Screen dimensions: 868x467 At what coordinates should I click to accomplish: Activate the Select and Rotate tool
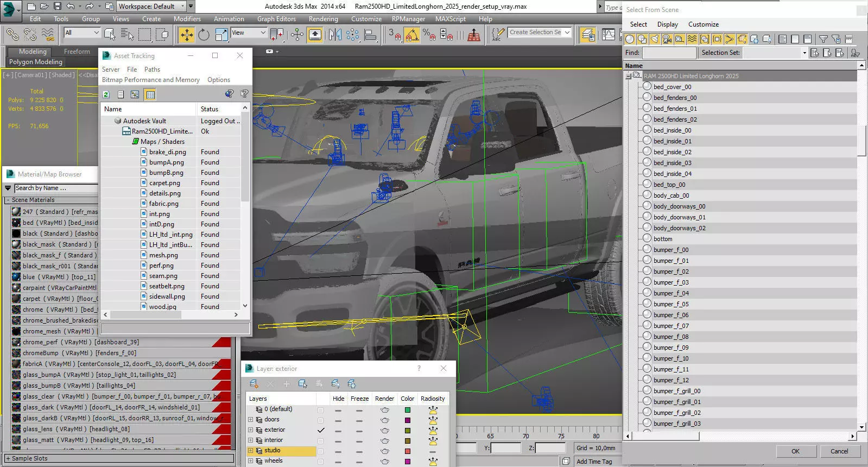(204, 35)
